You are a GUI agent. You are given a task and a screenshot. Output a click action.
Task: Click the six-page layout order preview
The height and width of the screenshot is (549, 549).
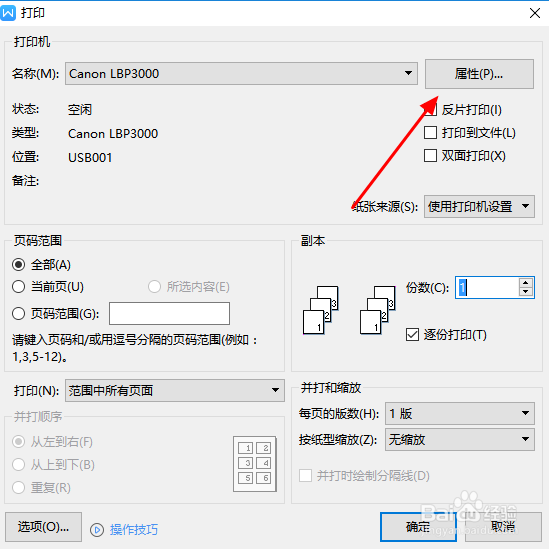pyautogui.click(x=255, y=464)
